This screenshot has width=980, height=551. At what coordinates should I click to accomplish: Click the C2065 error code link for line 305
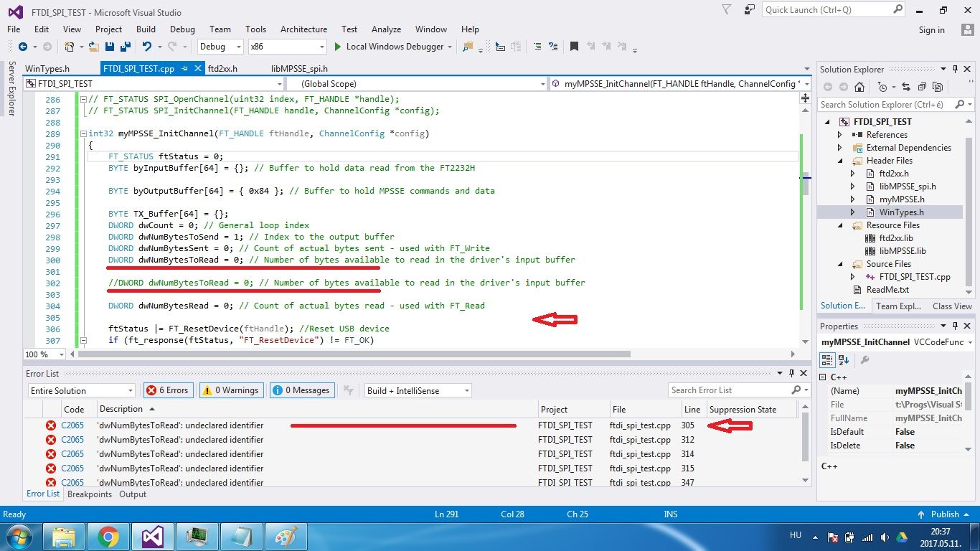tap(72, 425)
